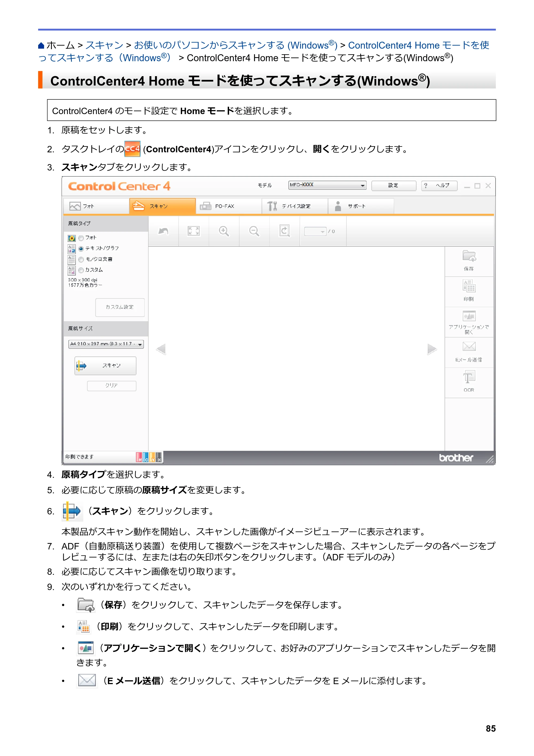Open the page number dropdown in the toolbar

[x=315, y=231]
